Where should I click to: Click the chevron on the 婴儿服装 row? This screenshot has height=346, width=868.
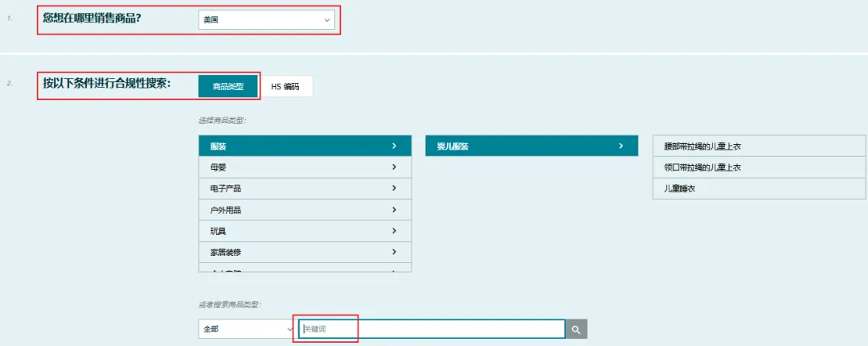620,146
